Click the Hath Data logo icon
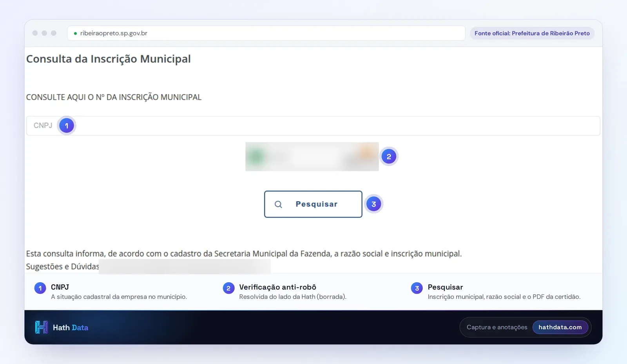627x364 pixels. point(42,327)
